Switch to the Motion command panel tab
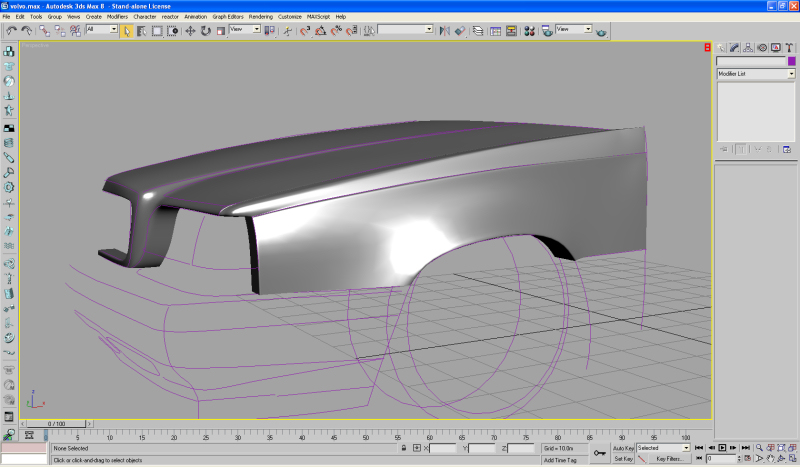The image size is (800, 467). click(x=762, y=48)
